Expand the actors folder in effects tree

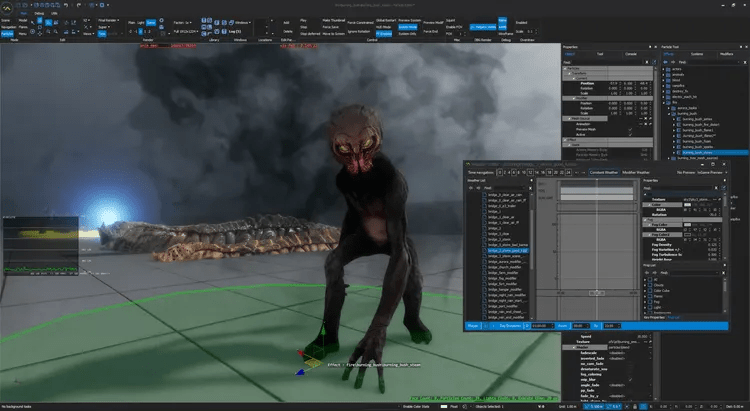click(x=664, y=69)
